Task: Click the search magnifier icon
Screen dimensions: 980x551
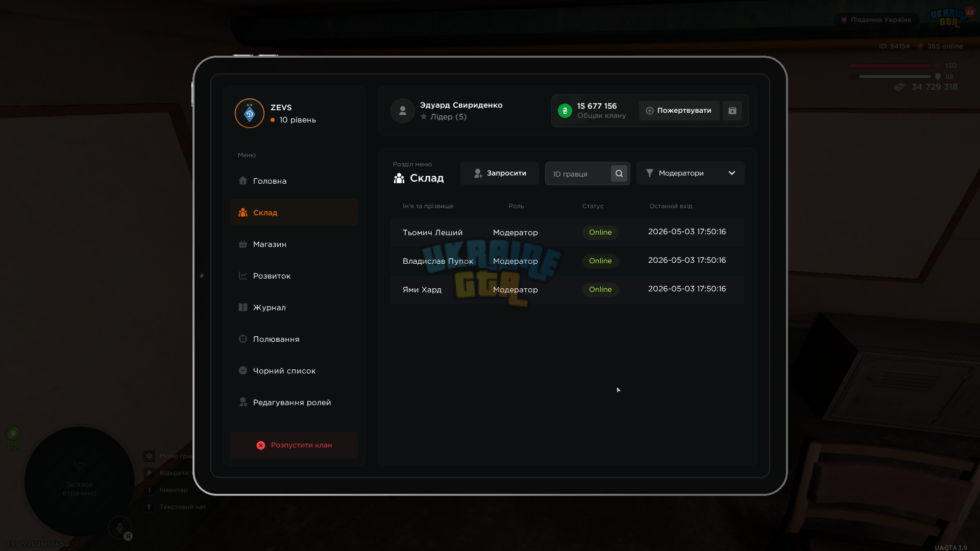Action: click(x=619, y=173)
